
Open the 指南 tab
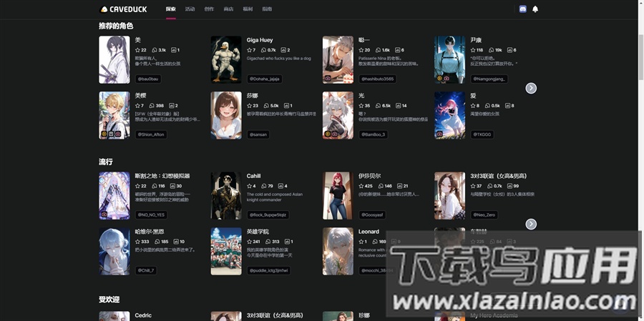(x=267, y=9)
